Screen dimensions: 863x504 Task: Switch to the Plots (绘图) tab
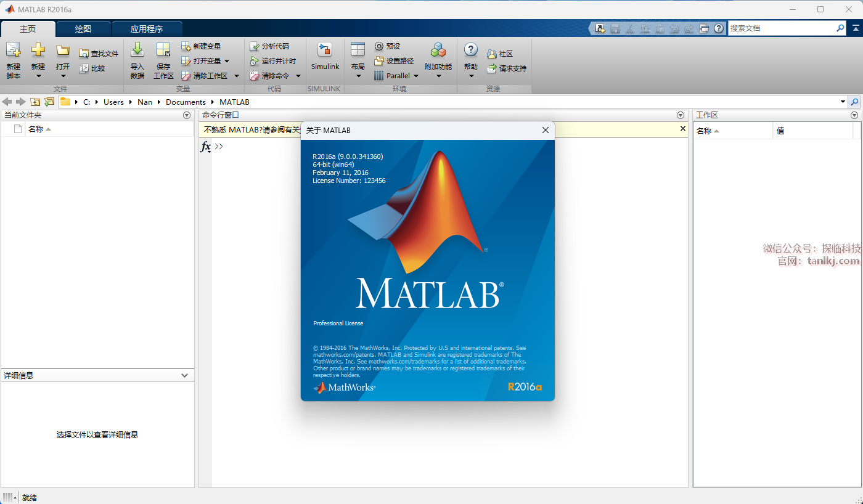pos(83,29)
